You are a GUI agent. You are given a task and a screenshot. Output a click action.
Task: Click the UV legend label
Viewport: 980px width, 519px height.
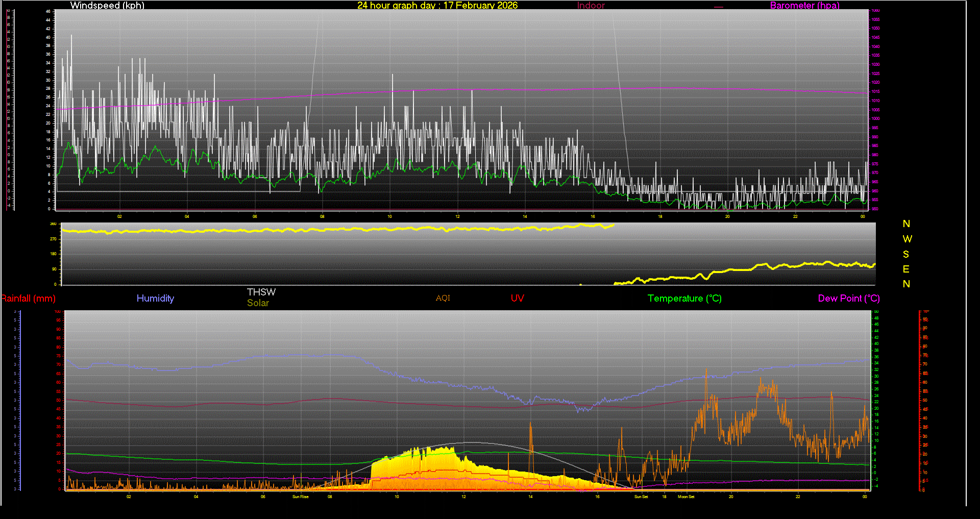point(517,299)
